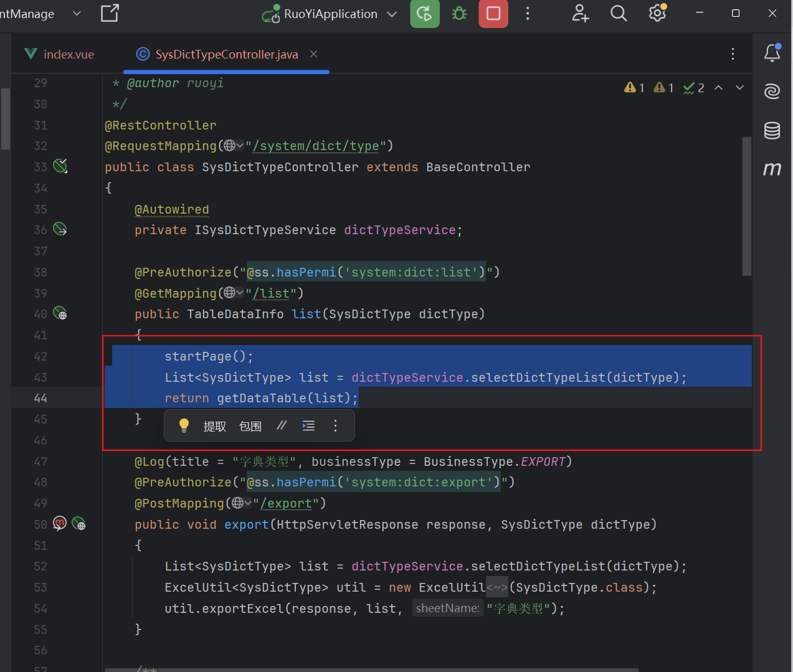Viewport: 793px width, 672px height.
Task: Click the @RestController annotation
Action: (x=161, y=125)
